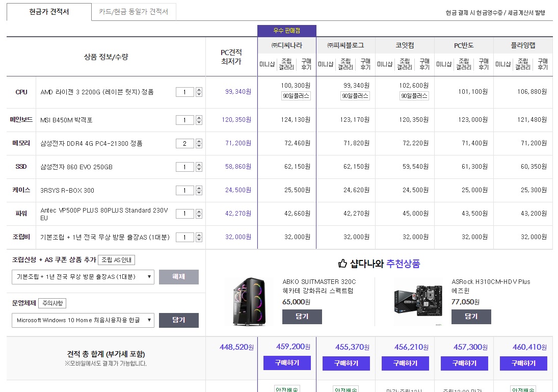Lower the 파워 quantity with the down arrow

tap(199, 216)
